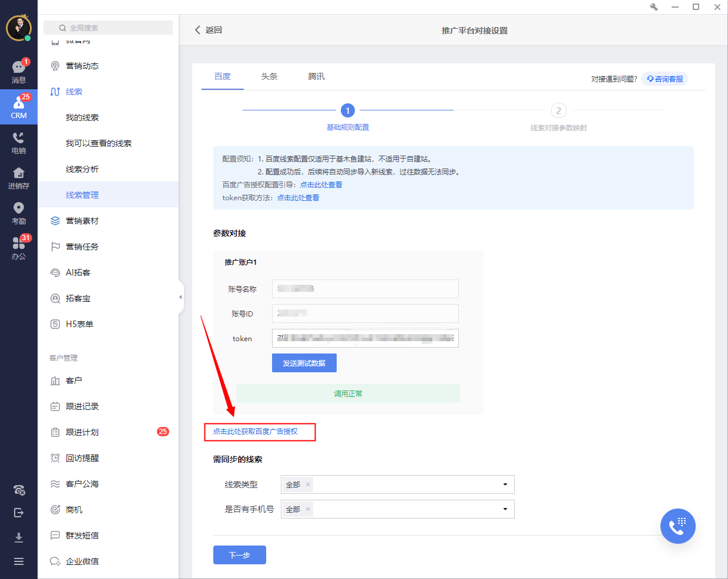
Task: Open the 电销 telemarketing phone icon
Action: (x=18, y=142)
